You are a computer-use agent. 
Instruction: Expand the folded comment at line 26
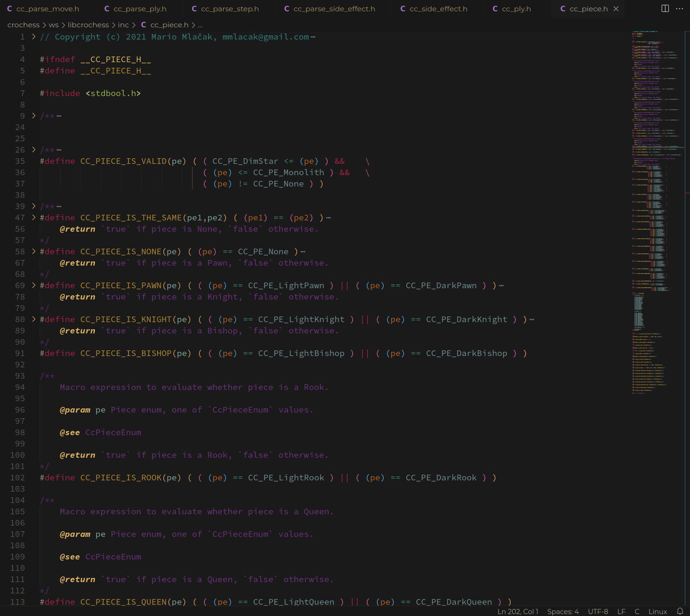click(33, 150)
